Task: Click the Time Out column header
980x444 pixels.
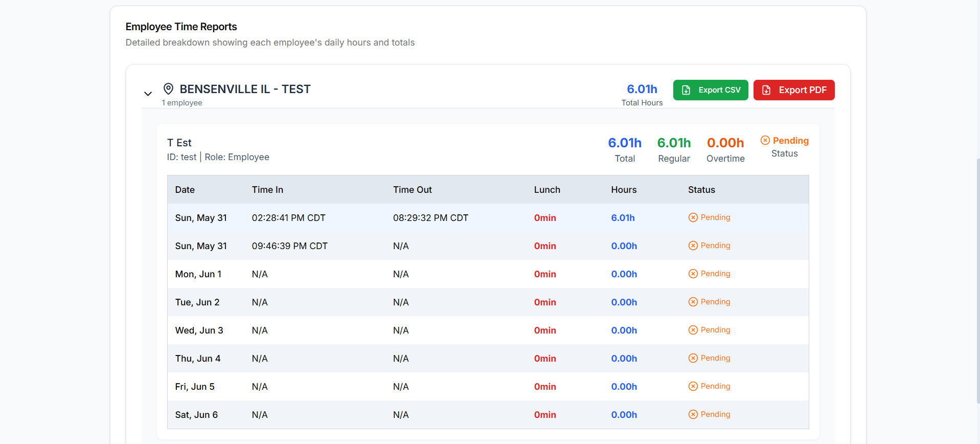Action: click(413, 190)
